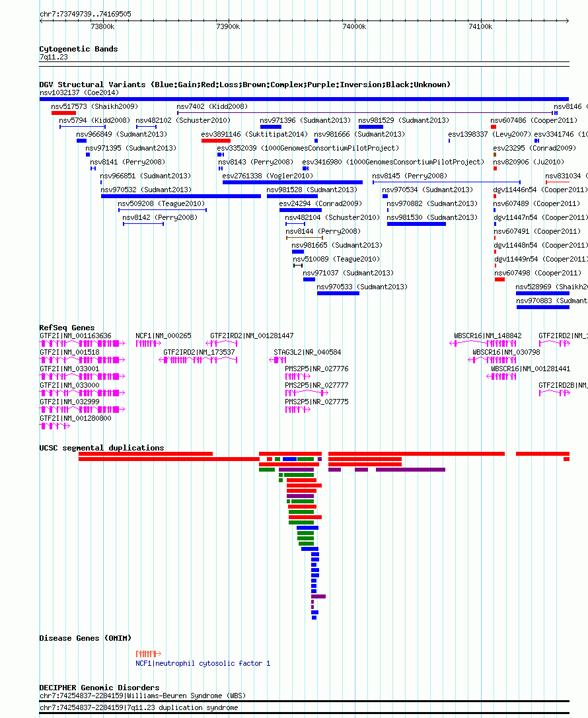This screenshot has width=588, height=718.
Task: Open nsv607486 (Cooper2011) variant
Action: click(x=533, y=120)
